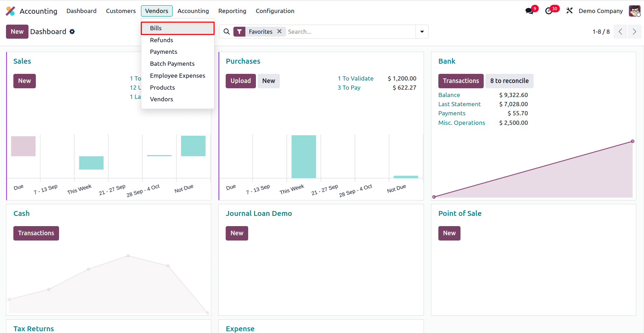
Task: Click the Demo Company profile avatar
Action: coord(635,11)
